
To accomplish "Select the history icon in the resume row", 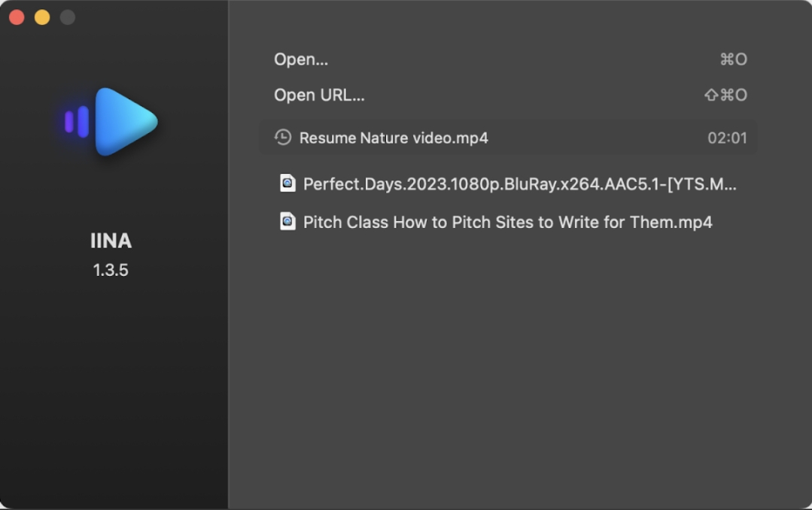I will pos(282,138).
